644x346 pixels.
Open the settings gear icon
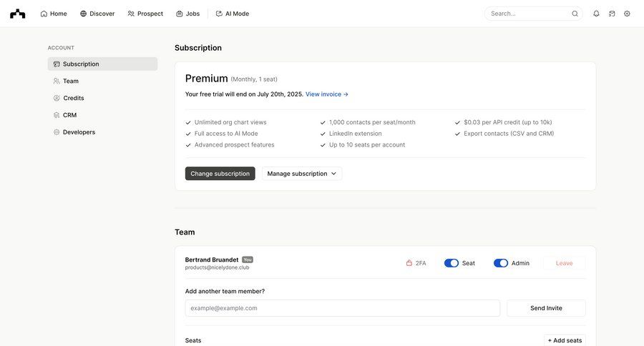point(627,14)
